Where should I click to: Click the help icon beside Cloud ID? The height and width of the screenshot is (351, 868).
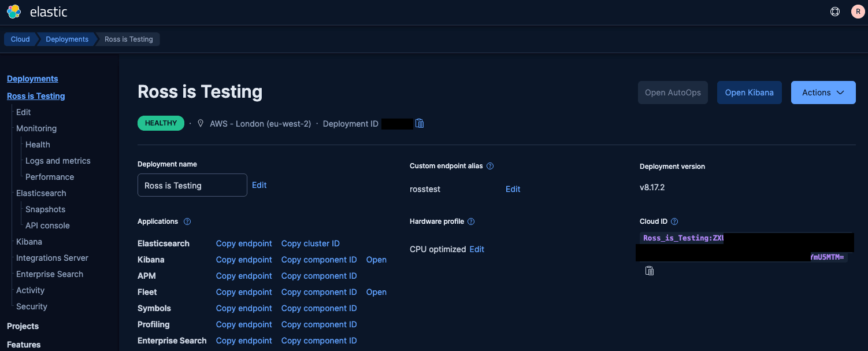coord(675,221)
